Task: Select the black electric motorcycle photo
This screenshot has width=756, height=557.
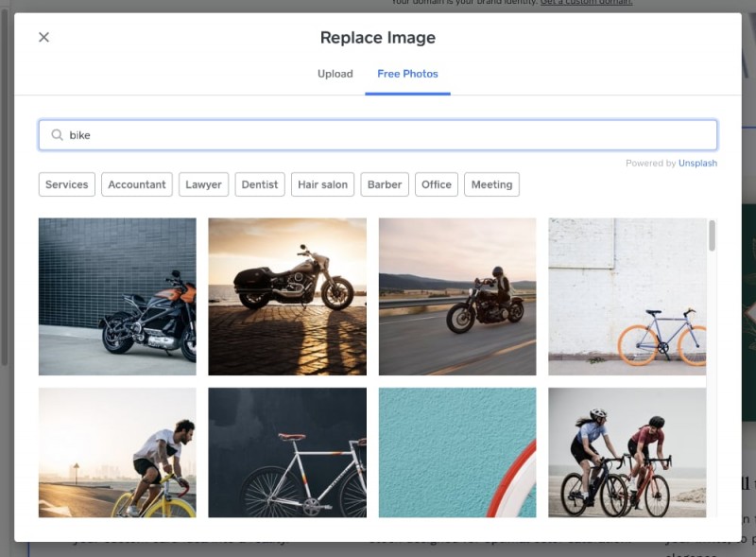Action: coord(117,296)
